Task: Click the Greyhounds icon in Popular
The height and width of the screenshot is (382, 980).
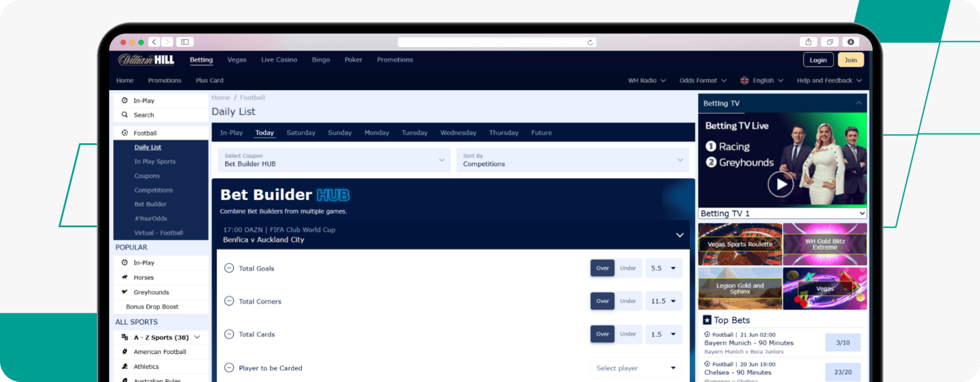Action: tap(125, 292)
